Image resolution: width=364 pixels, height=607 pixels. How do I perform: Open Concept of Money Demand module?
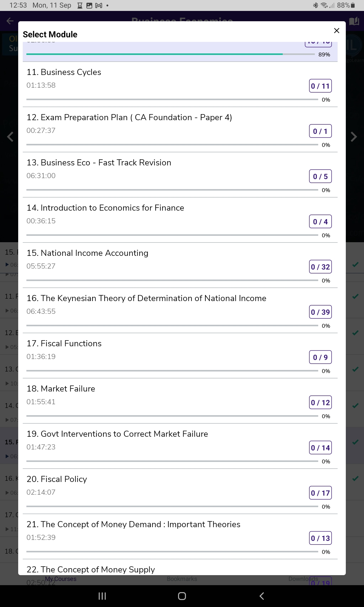point(180,537)
